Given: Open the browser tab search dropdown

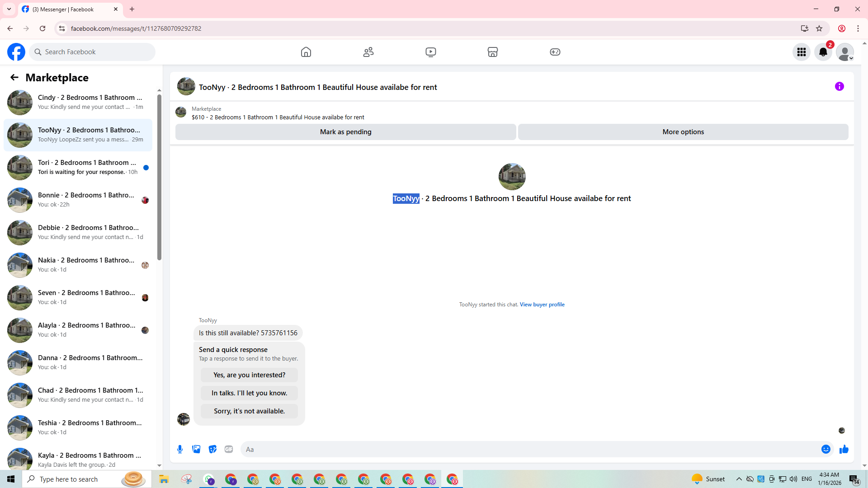Looking at the screenshot, I should tap(9, 9).
